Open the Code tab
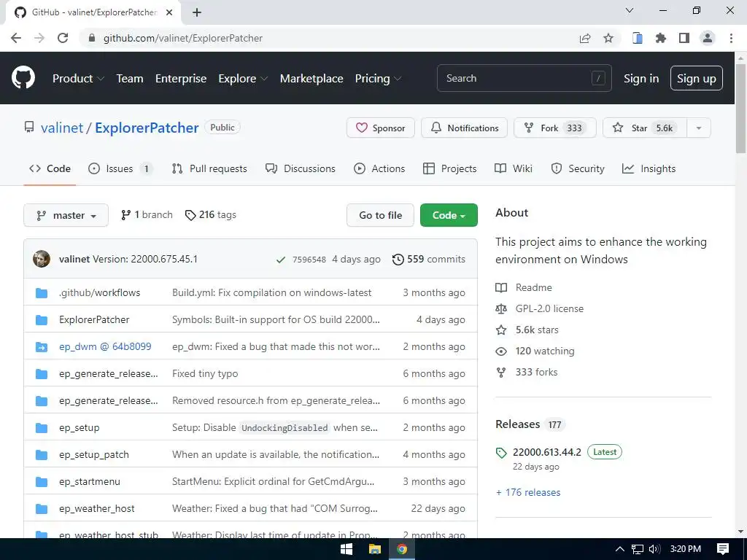 coord(50,168)
